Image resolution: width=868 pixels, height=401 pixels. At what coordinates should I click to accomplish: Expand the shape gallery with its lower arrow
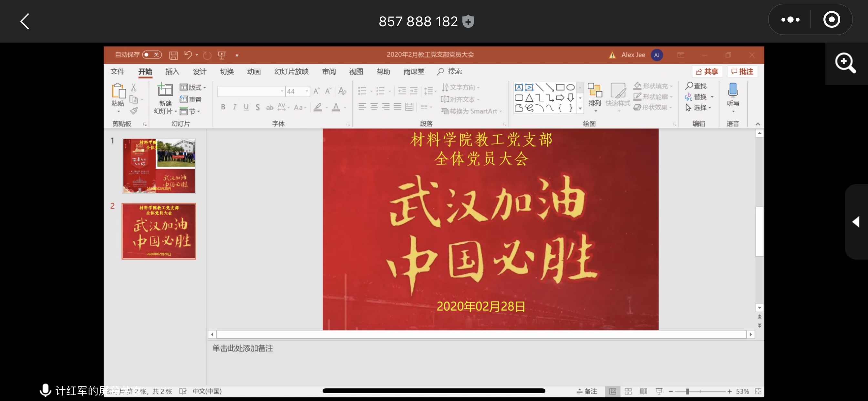(580, 108)
